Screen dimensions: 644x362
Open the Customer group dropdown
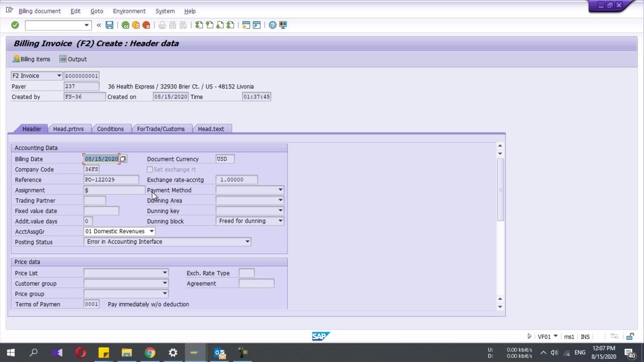(165, 284)
